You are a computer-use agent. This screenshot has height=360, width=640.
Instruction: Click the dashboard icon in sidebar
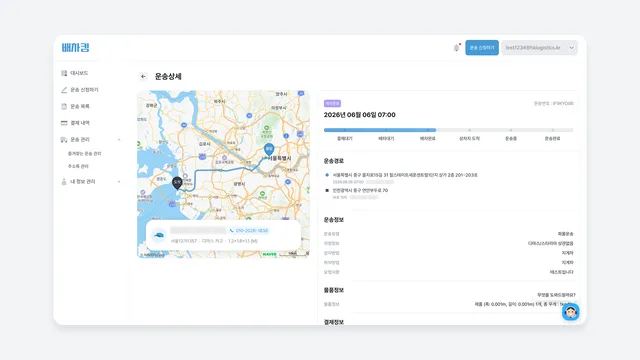[64, 73]
